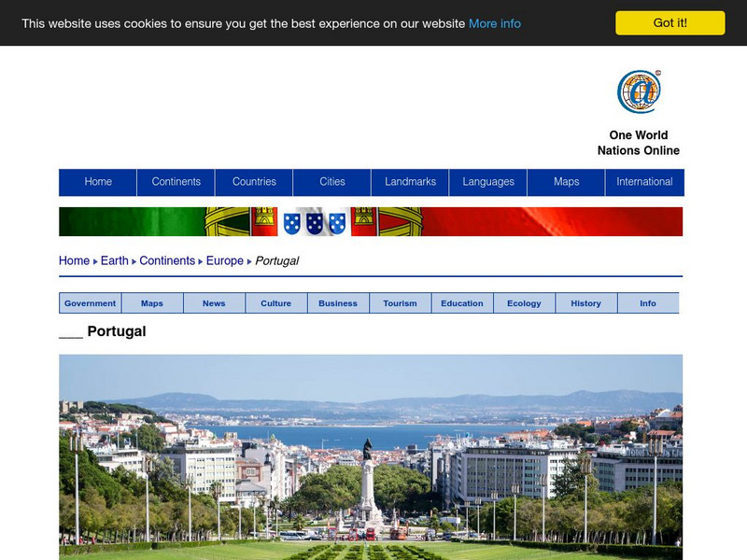The width and height of the screenshot is (747, 560).
Task: Select Countries in the navigation bar
Action: point(254,182)
